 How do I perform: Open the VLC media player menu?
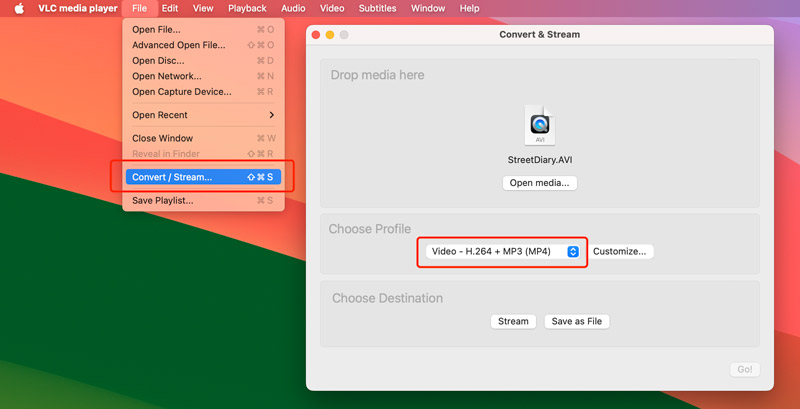[x=78, y=9]
